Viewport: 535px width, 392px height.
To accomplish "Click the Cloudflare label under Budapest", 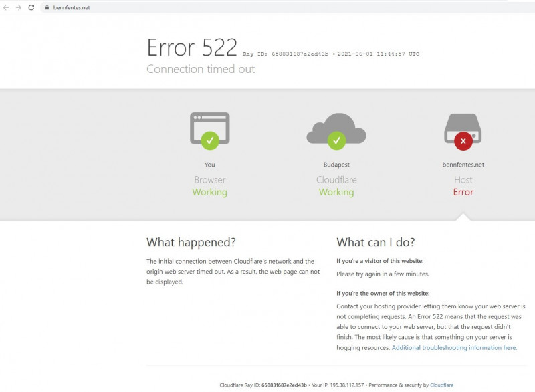I will click(x=336, y=180).
